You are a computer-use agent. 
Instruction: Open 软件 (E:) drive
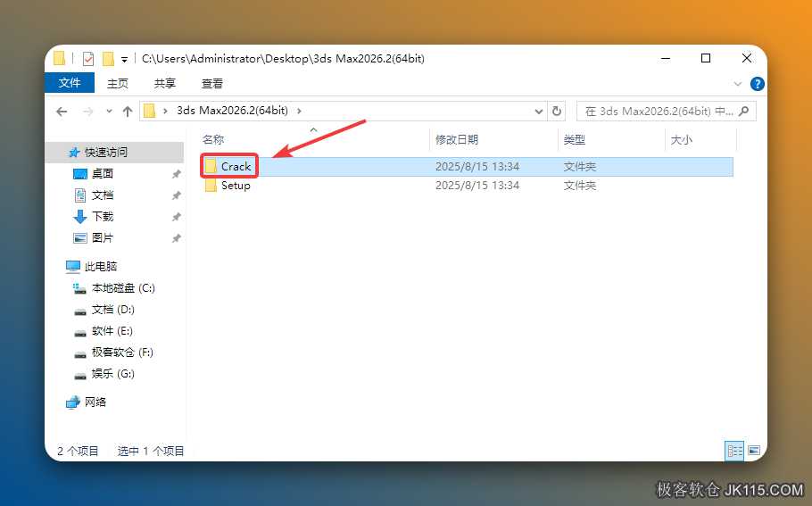[112, 331]
